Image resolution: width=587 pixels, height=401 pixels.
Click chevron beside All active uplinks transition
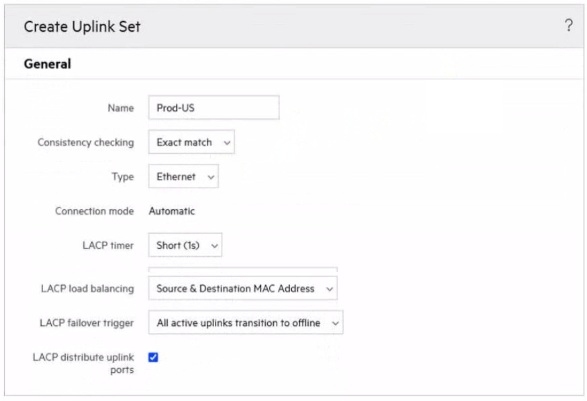coord(335,323)
